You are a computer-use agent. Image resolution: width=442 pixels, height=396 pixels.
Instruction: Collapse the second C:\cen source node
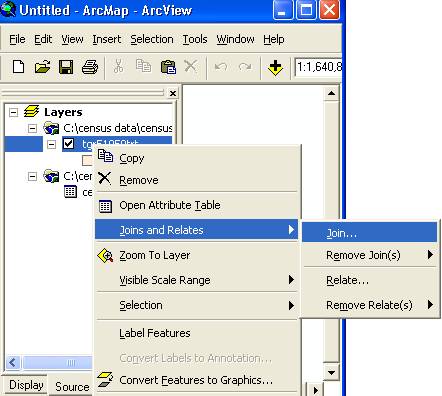[x=32, y=176]
